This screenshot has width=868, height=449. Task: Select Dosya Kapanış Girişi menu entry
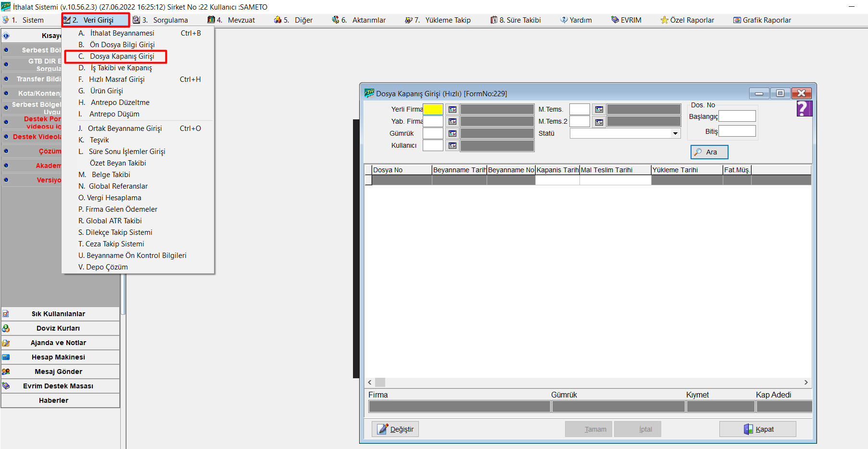coord(116,56)
